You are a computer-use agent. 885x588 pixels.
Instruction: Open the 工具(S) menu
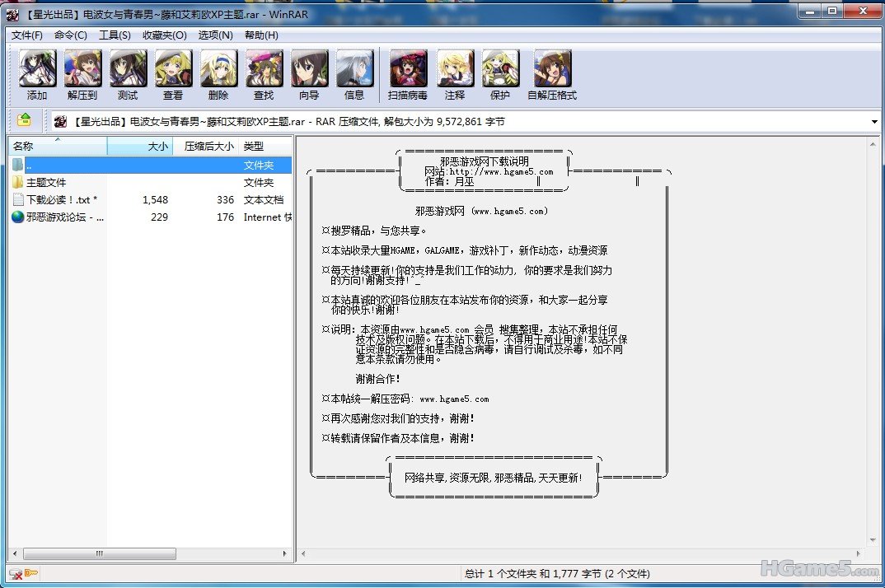115,35
